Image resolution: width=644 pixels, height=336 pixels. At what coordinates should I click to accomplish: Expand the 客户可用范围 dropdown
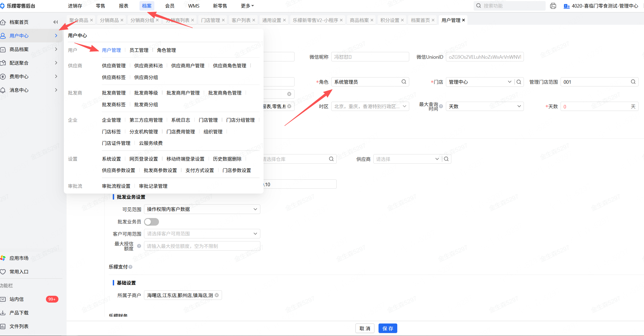click(x=202, y=234)
